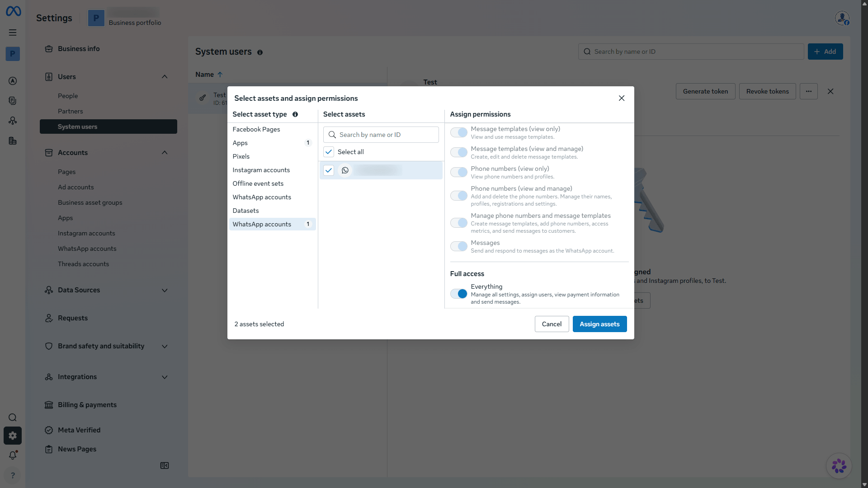
Task: Toggle Phone numbers (view only) permission
Action: [x=459, y=172]
